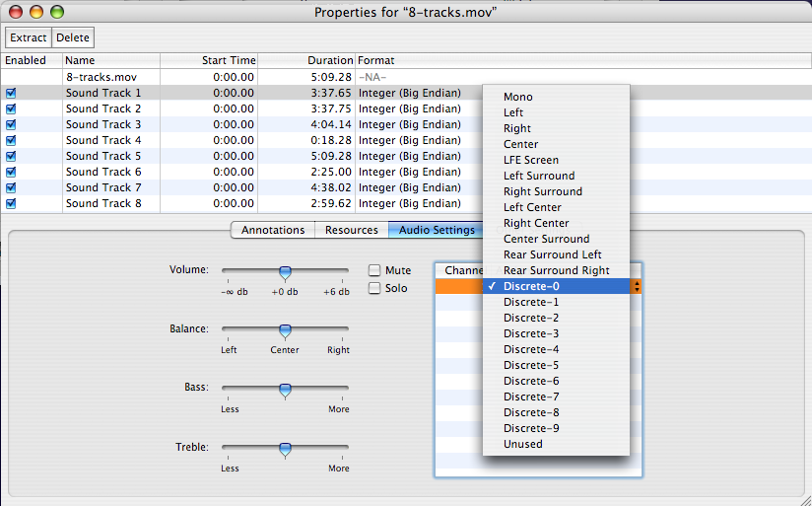Image resolution: width=812 pixels, height=506 pixels.
Task: Select the Sound Track 8 row
Action: 103,203
